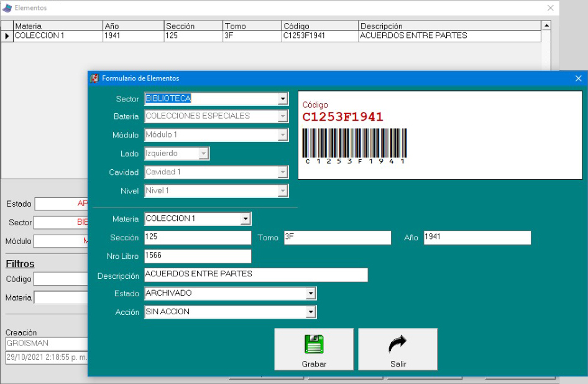Click the 125 cell in the grid

pos(193,35)
